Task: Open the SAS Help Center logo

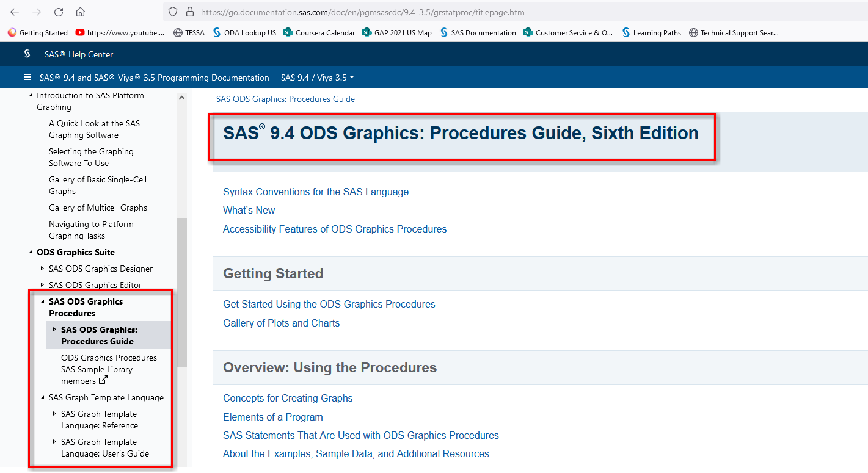Action: tap(27, 54)
